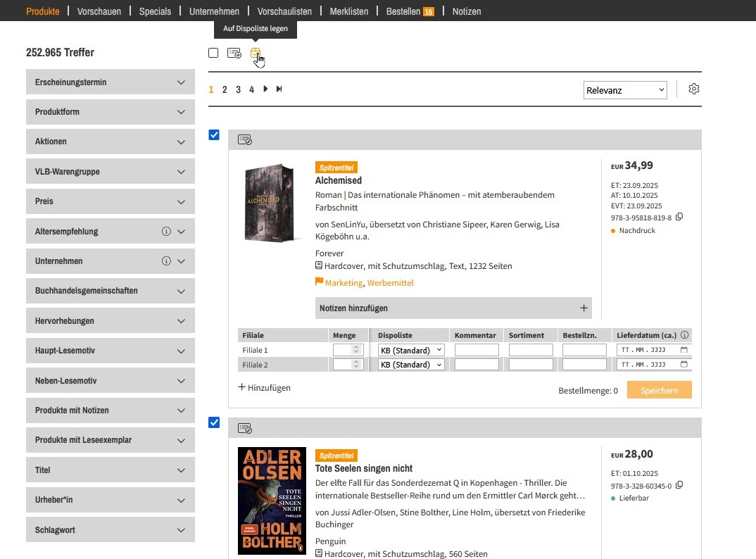Toggle the select all checkbox
This screenshot has width=756, height=559.
(x=213, y=54)
